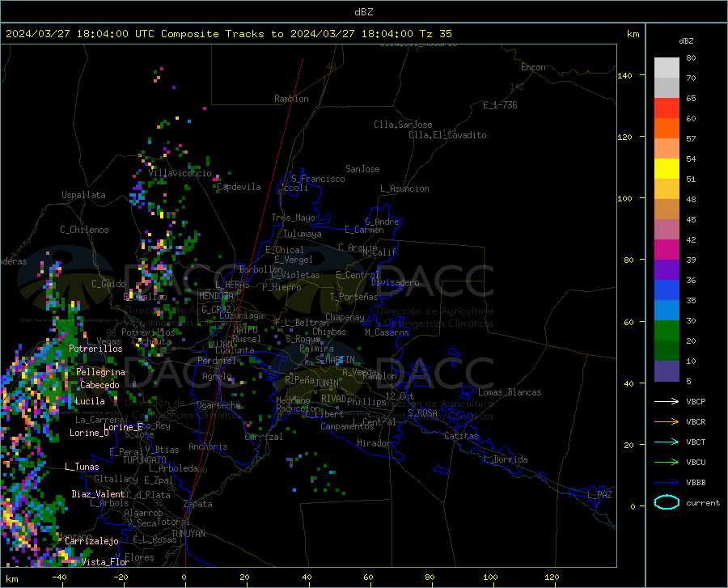728x588 pixels.
Task: Click the Carrizalejo map label
Action: tap(91, 541)
